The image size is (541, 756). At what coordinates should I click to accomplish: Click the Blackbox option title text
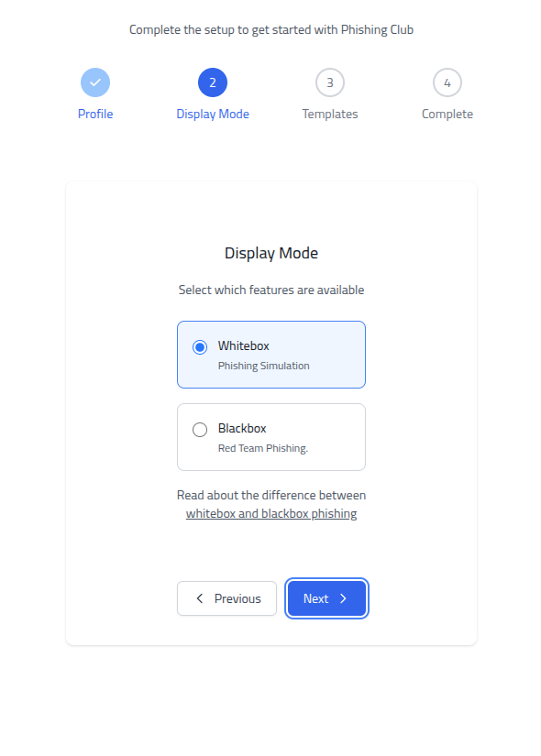pyautogui.click(x=242, y=428)
